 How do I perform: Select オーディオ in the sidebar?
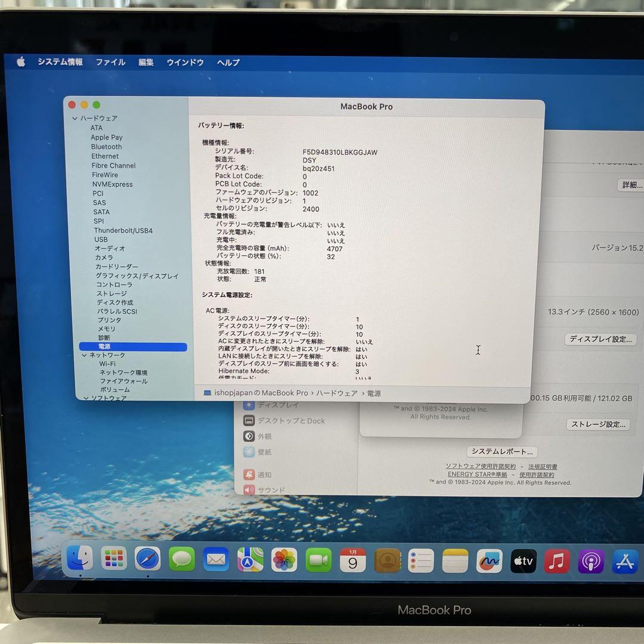[110, 249]
